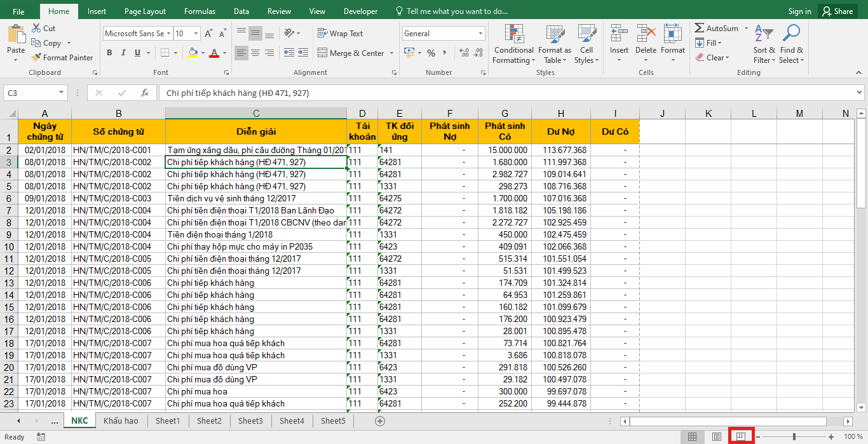The image size is (868, 444).
Task: Open the font name dropdown
Action: click(x=169, y=34)
